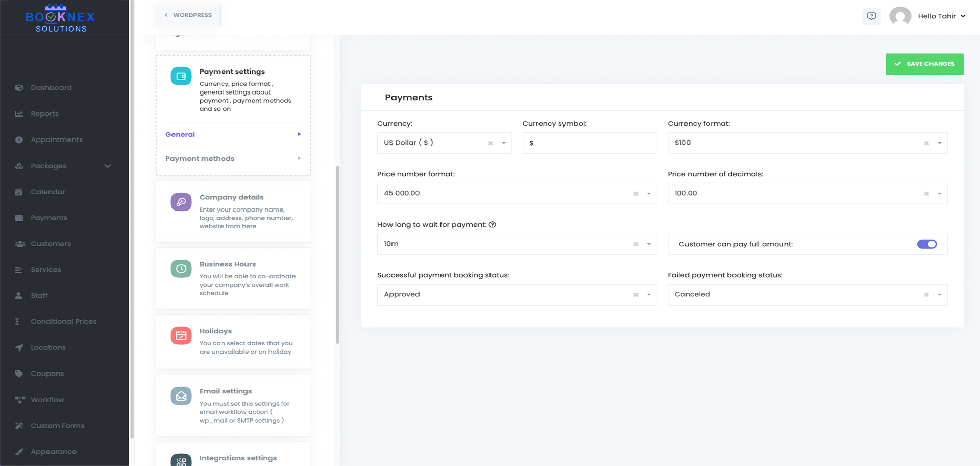
Task: Expand the Currency format dropdown
Action: tap(940, 143)
